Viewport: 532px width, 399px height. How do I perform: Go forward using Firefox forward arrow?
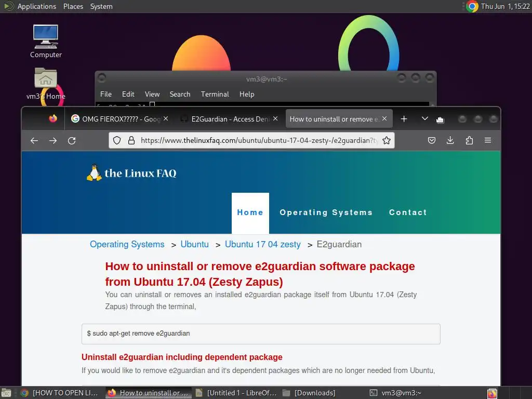click(53, 140)
